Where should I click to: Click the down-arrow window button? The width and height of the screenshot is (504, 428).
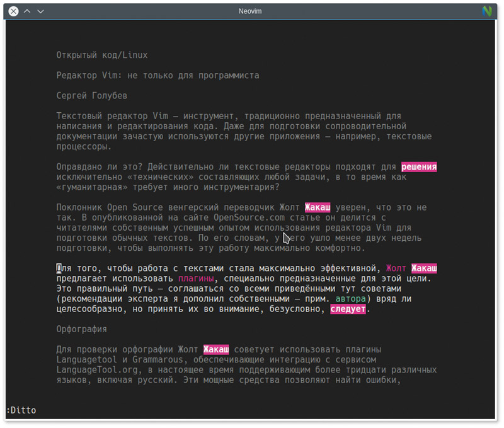coord(40,11)
